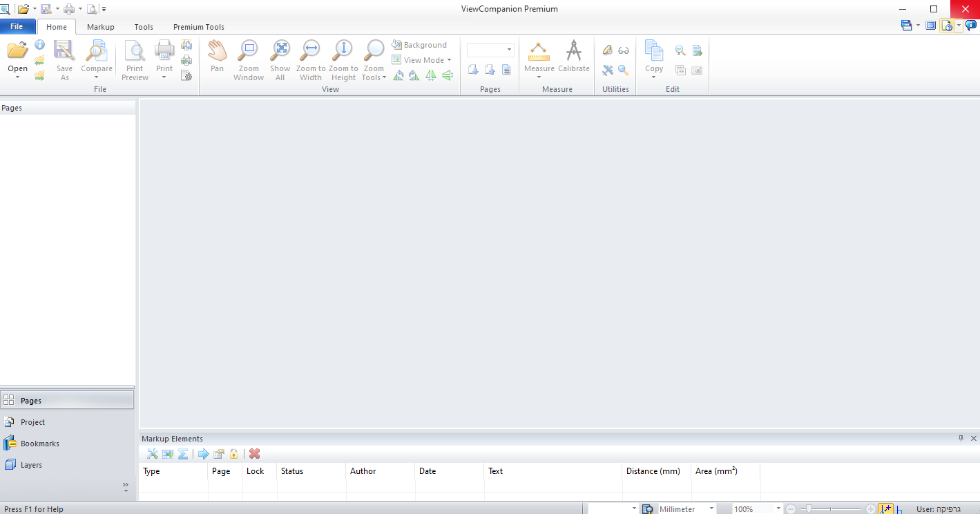
Task: Click the flip vertical green icon
Action: coord(447,75)
